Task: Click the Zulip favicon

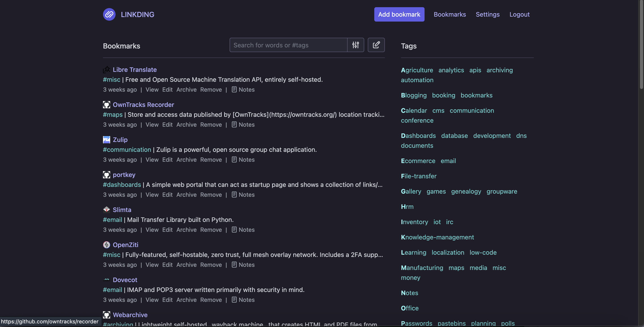Action: point(107,140)
